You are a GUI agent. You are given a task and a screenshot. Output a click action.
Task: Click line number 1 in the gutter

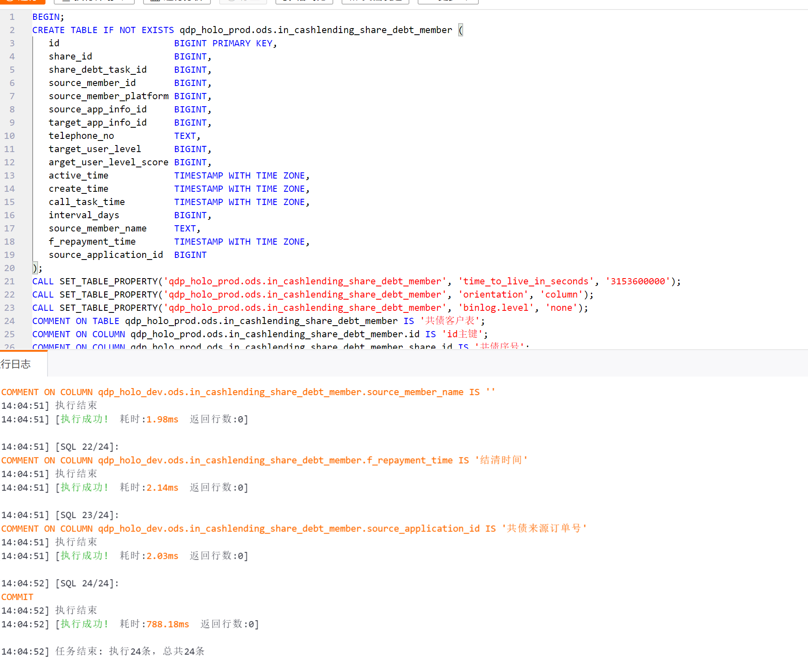coord(12,17)
